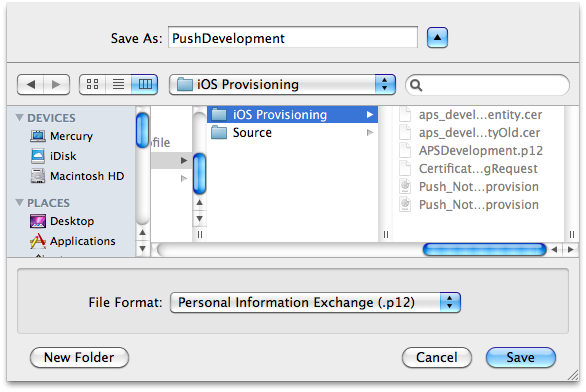Switch to icon view mode
This screenshot has height=392, width=586.
click(92, 84)
